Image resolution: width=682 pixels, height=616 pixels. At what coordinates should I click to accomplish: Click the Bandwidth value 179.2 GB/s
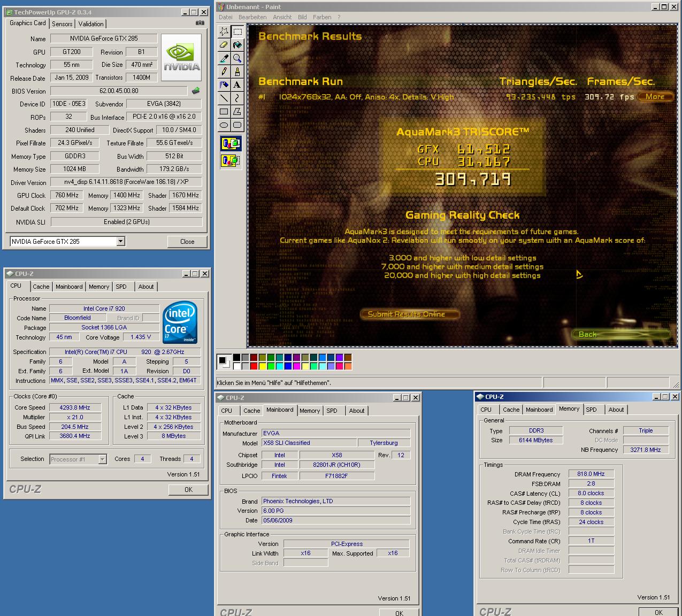click(174, 169)
